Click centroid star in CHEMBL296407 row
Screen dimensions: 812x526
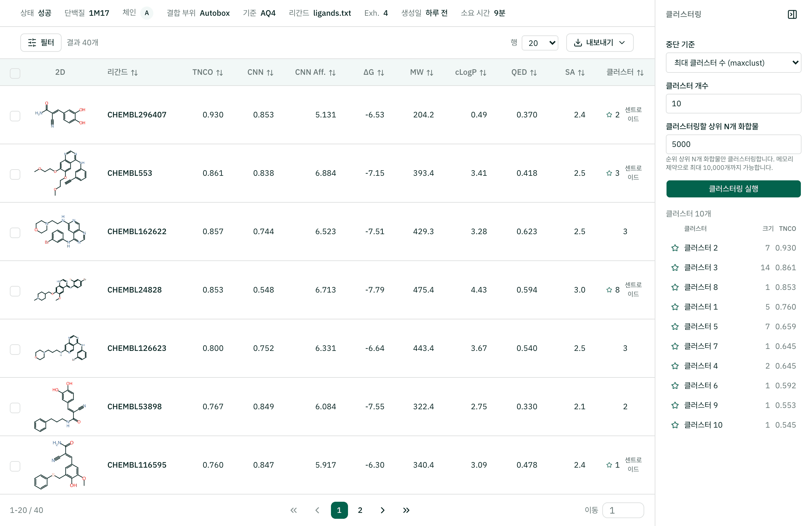(x=609, y=115)
